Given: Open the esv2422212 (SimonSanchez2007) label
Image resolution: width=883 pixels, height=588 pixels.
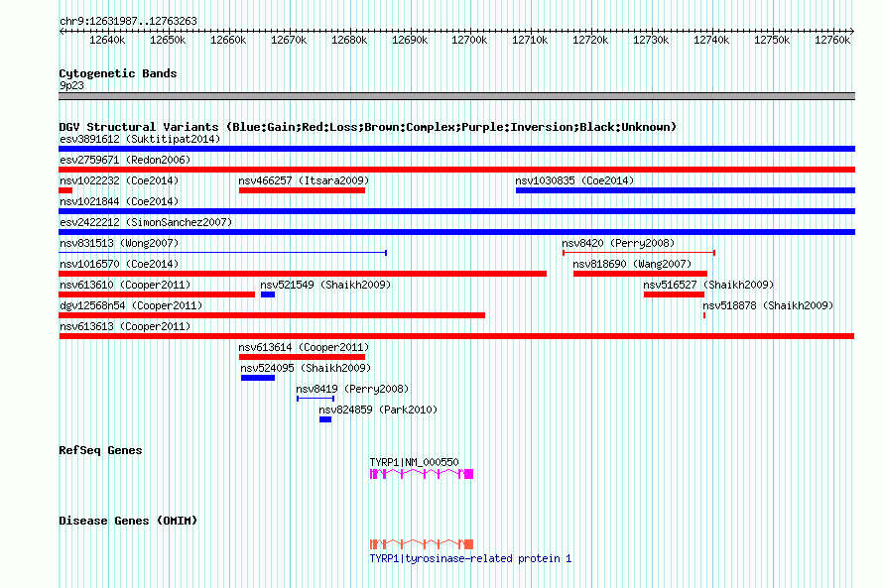Looking at the screenshot, I should point(146,222).
